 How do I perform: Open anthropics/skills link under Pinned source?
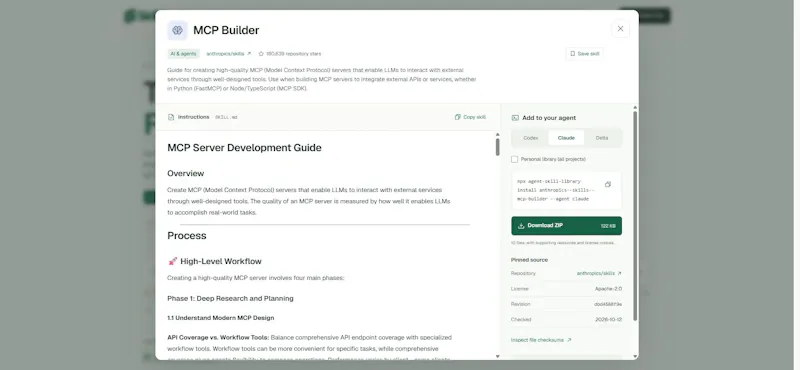tap(599, 274)
